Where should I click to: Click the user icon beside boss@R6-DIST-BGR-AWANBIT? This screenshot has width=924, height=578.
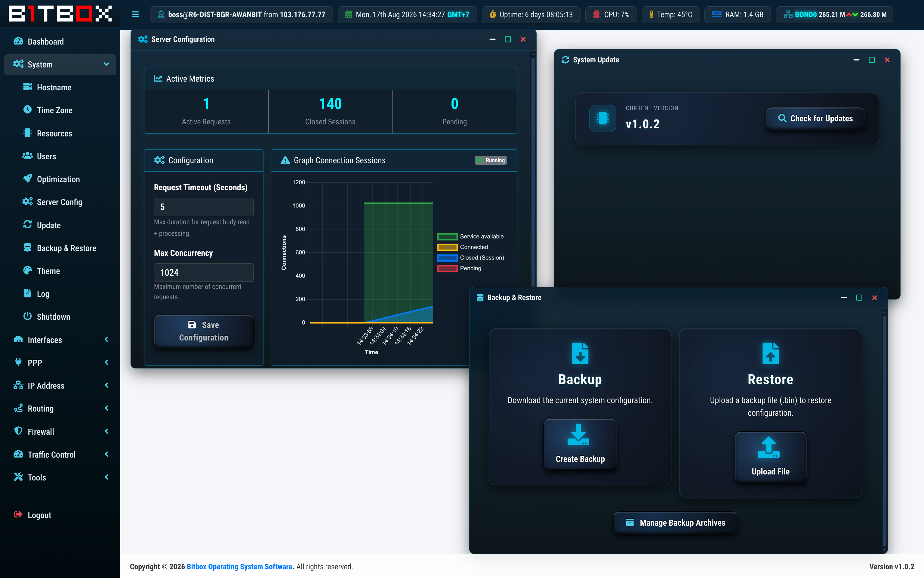click(161, 14)
